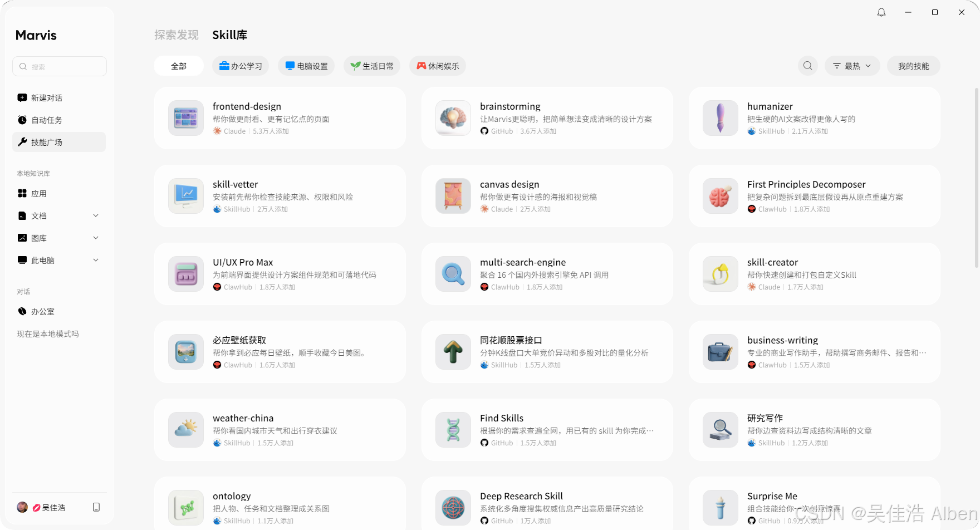
Task: Select the 全部 category filter
Action: click(179, 66)
